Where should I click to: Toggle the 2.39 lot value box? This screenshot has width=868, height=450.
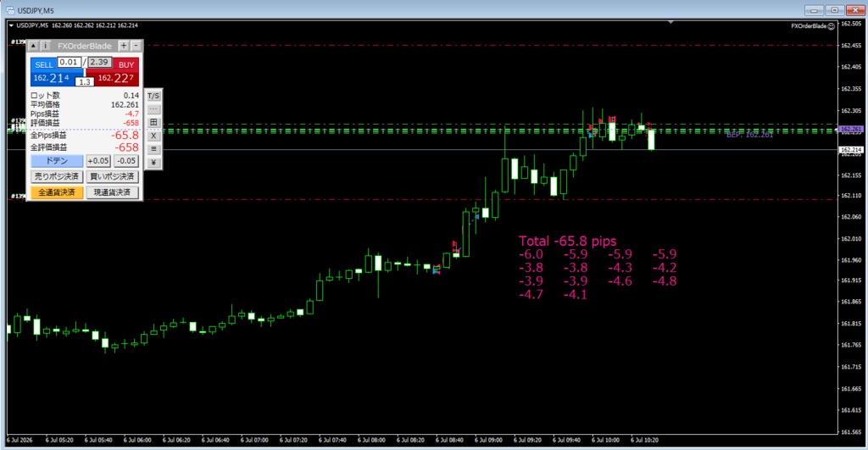99,62
